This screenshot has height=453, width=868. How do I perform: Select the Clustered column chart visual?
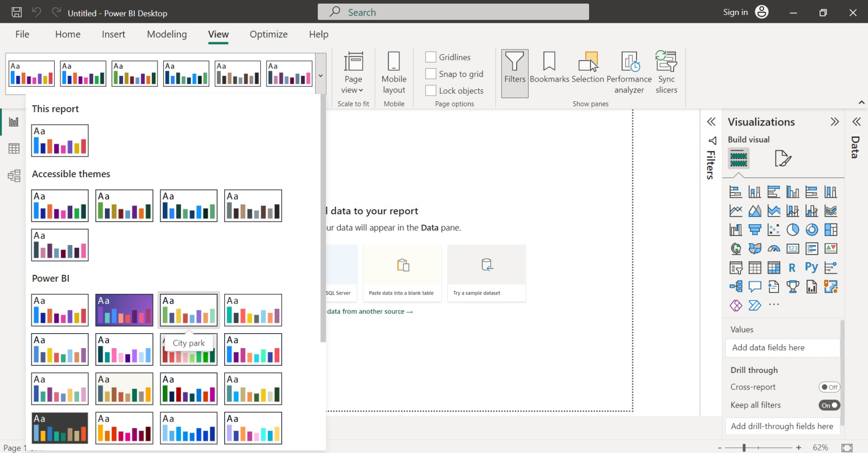pos(793,192)
